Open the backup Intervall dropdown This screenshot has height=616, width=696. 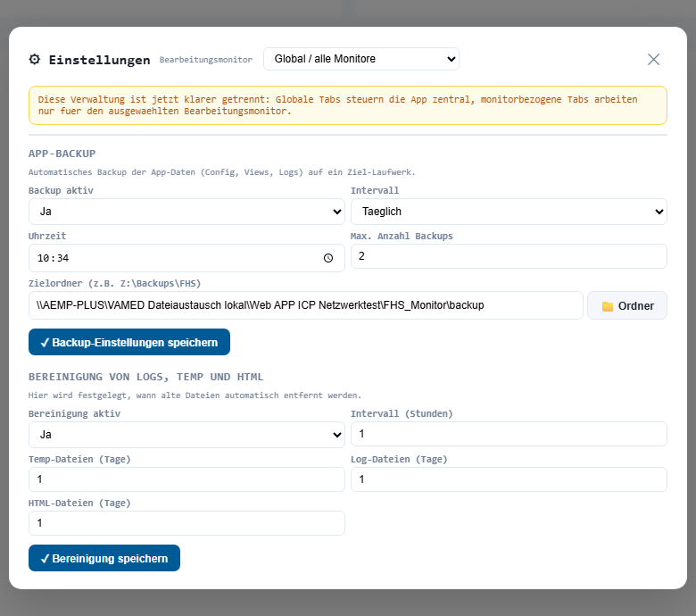[508, 212]
